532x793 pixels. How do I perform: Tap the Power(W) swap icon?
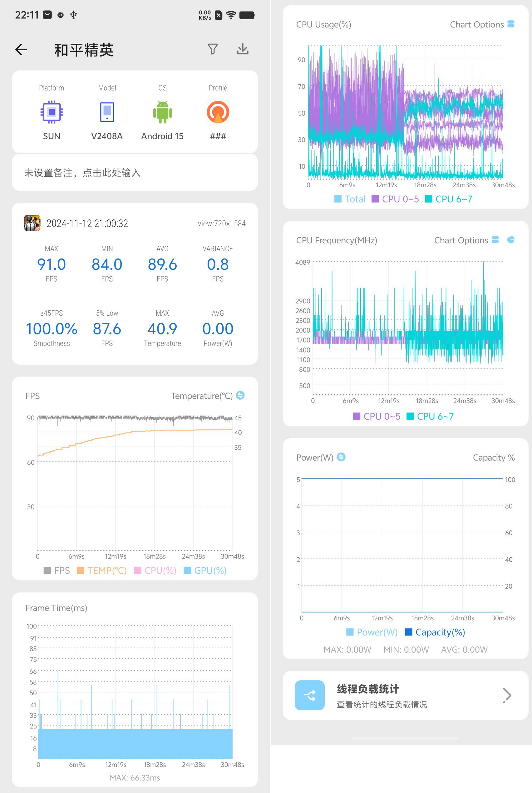(x=341, y=457)
